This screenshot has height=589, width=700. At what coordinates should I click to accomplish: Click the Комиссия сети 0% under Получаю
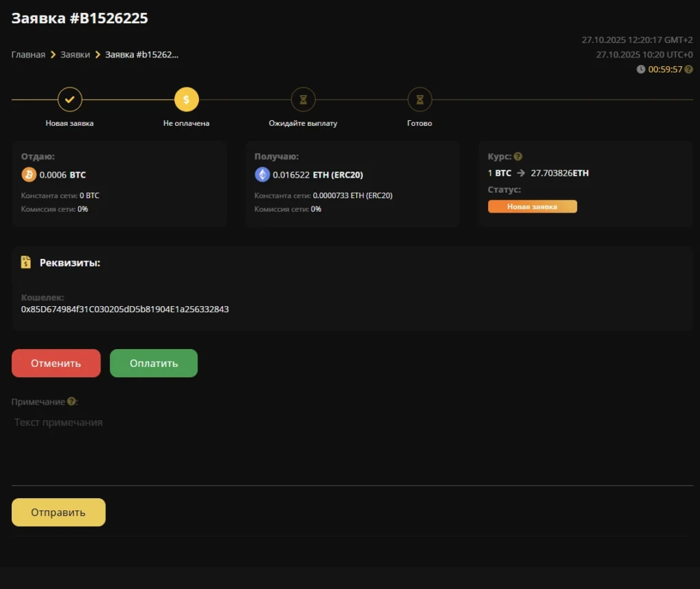tap(288, 209)
